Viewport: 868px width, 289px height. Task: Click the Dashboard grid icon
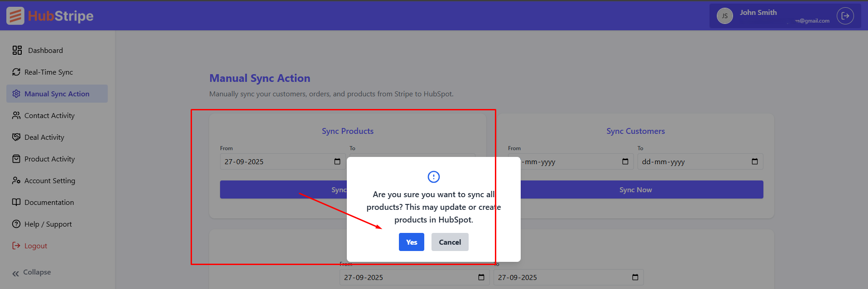17,50
